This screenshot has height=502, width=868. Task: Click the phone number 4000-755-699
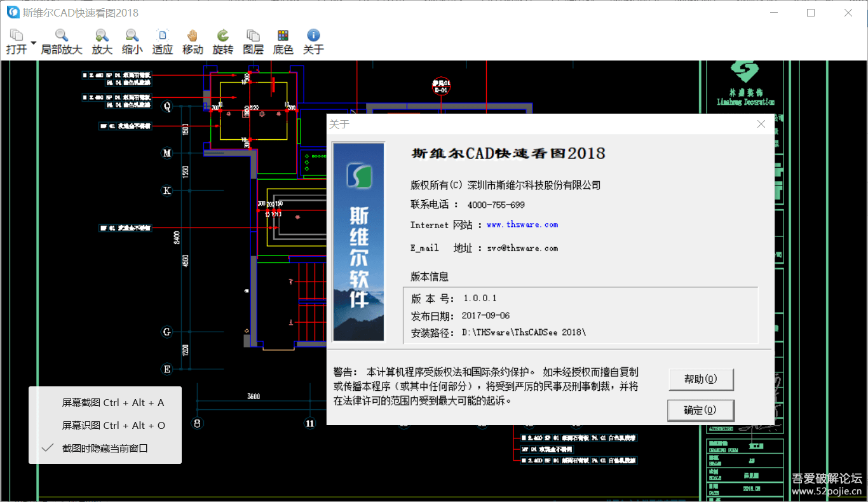(496, 205)
